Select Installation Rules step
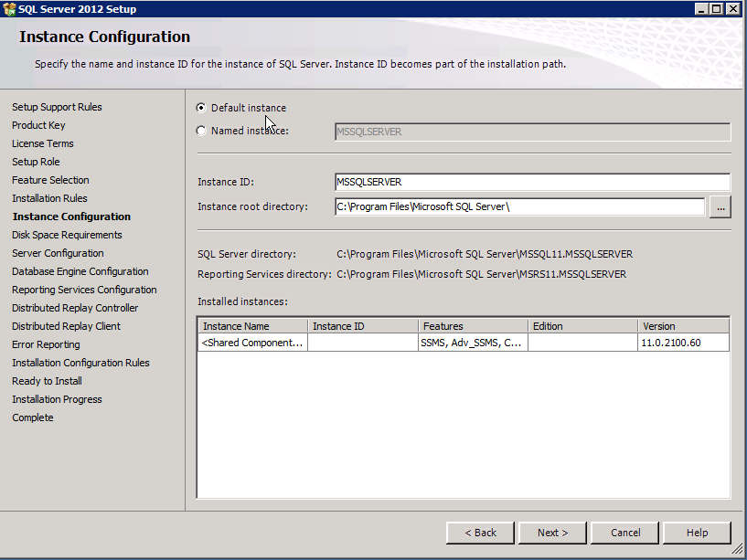 coord(49,198)
